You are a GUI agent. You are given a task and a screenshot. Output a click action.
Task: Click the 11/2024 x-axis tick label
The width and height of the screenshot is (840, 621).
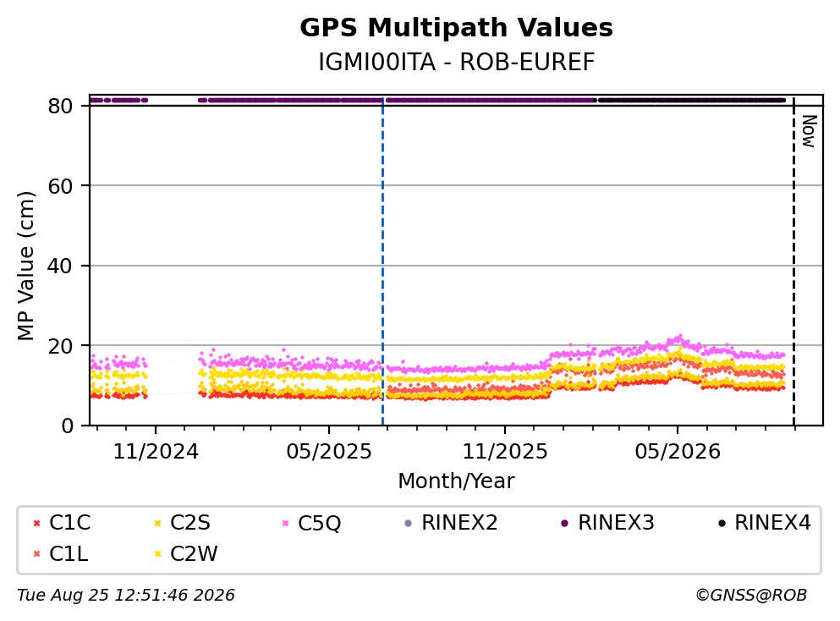point(156,452)
